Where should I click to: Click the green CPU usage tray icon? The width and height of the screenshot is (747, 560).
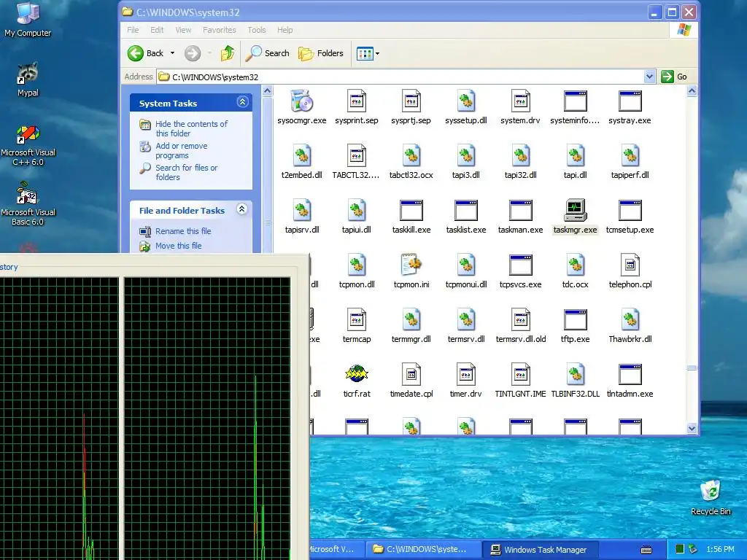tap(680, 550)
